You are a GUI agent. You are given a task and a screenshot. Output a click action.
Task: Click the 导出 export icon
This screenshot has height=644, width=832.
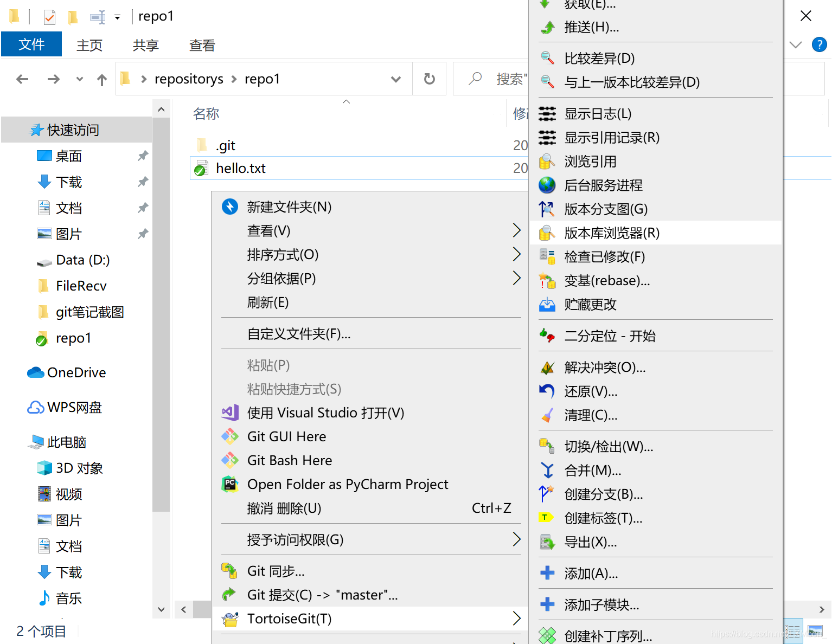click(547, 542)
